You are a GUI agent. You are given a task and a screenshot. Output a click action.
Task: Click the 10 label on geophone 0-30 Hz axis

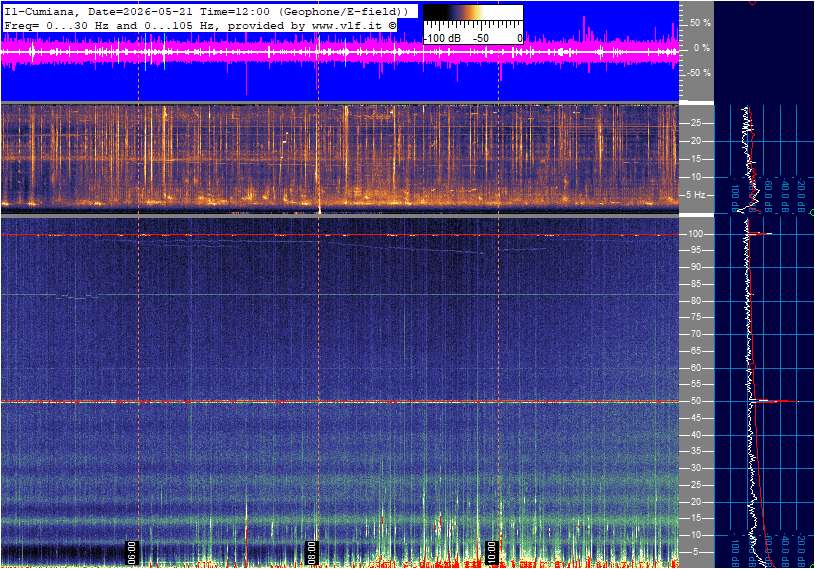(695, 177)
